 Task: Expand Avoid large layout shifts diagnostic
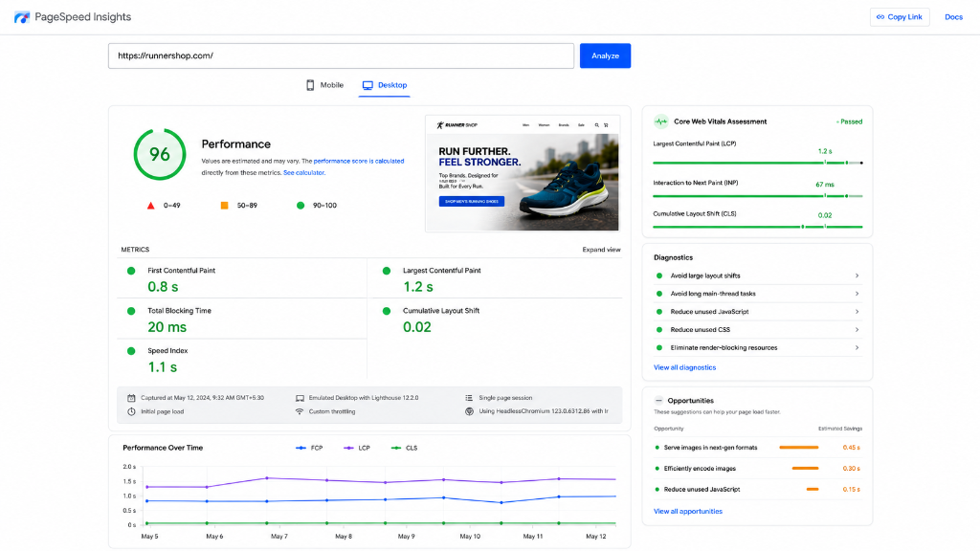click(x=757, y=275)
